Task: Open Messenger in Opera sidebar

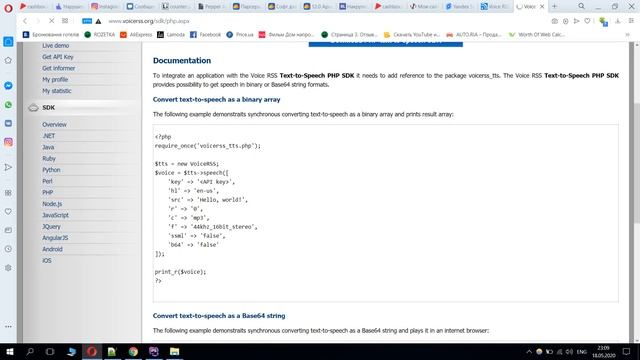Action: 8,86
